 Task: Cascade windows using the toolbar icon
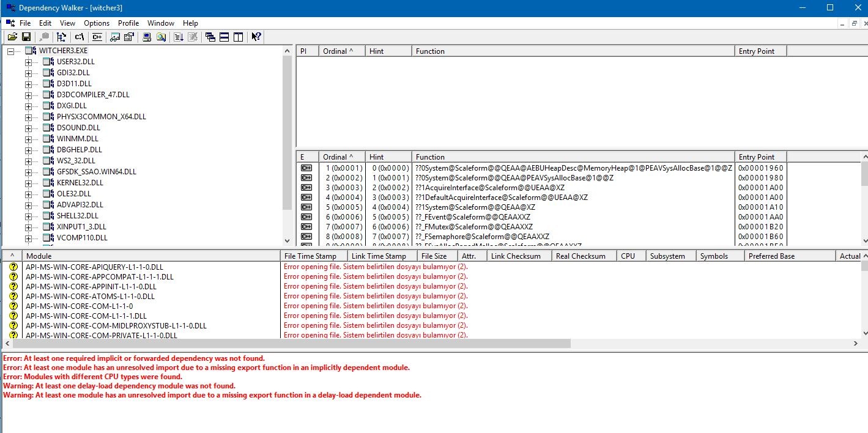(x=210, y=37)
